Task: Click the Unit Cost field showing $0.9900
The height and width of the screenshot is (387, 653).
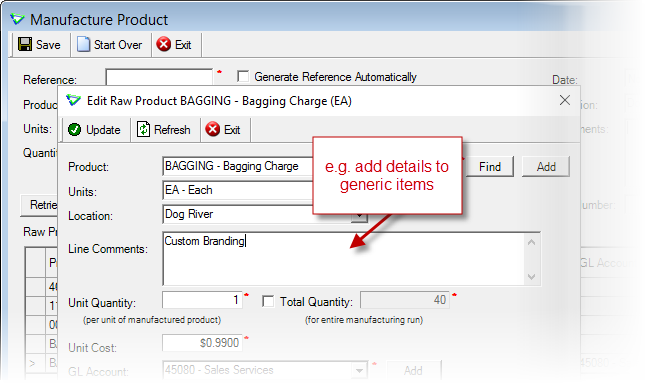Action: point(202,343)
